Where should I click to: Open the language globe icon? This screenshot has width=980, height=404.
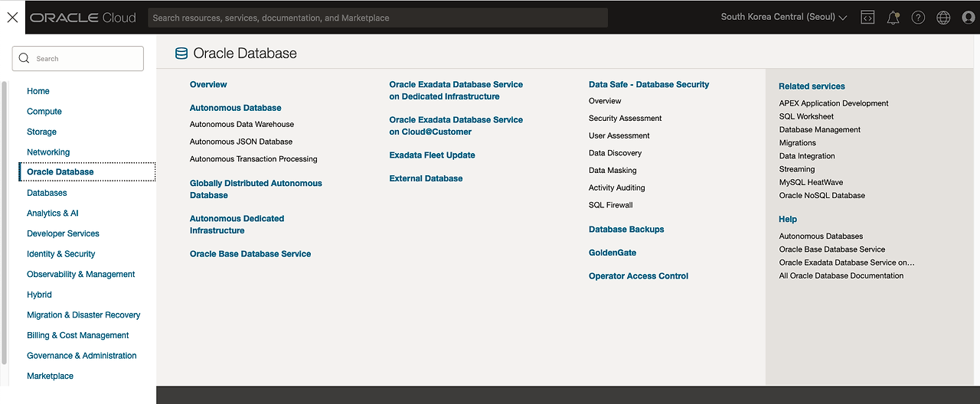[943, 18]
